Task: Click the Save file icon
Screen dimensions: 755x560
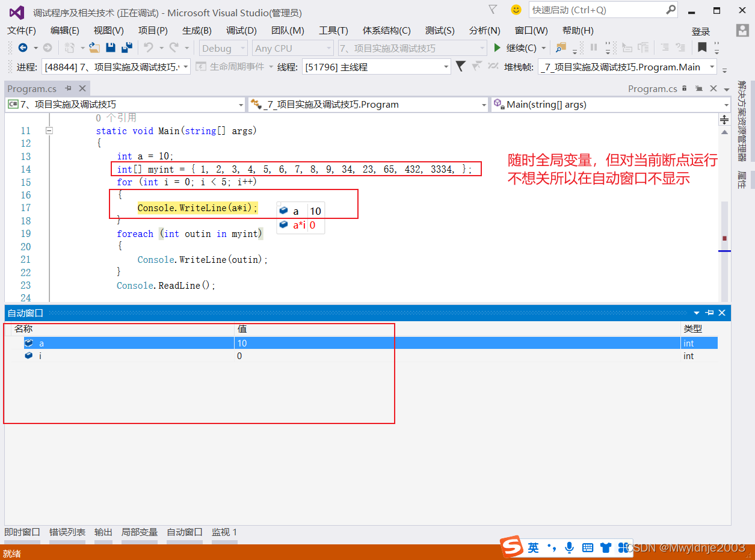Action: pyautogui.click(x=111, y=48)
